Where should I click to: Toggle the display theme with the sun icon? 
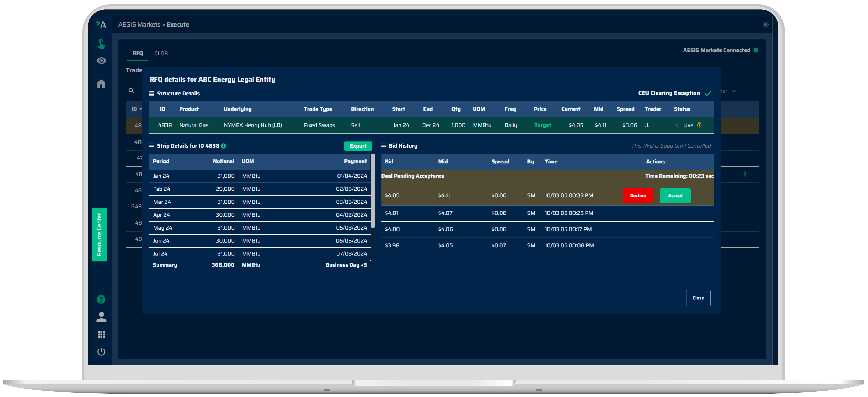pos(765,24)
